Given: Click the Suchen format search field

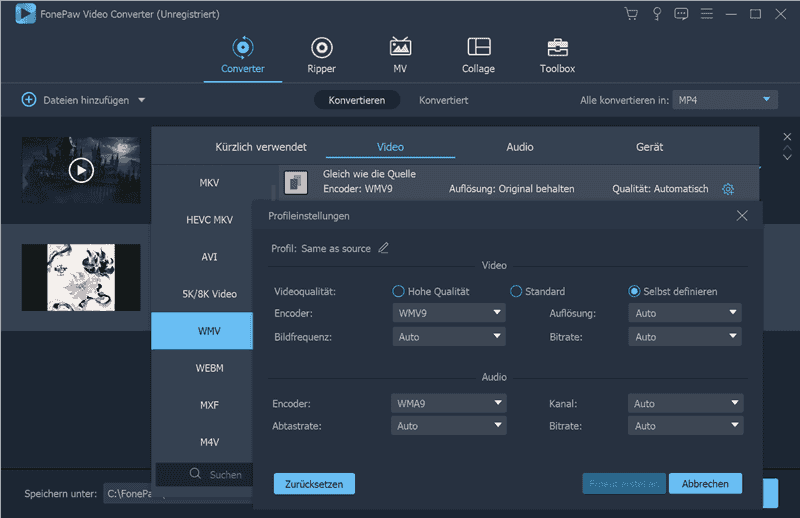Looking at the screenshot, I should coord(204,474).
